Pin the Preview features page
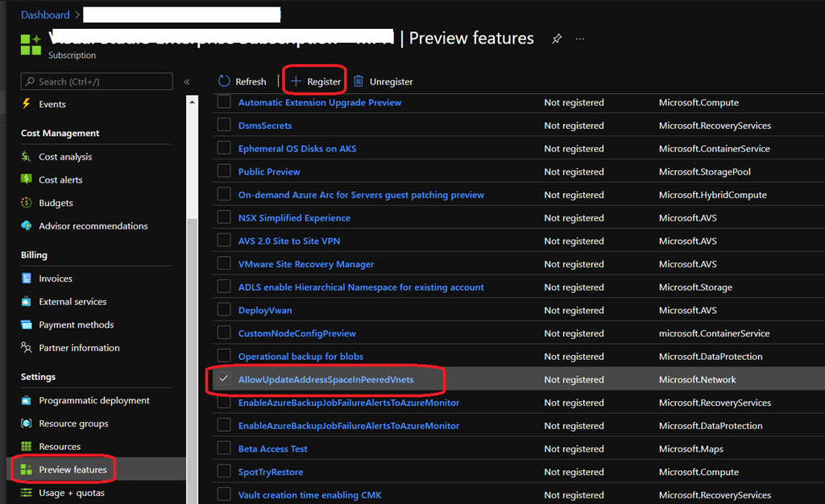This screenshot has height=504, width=825. (556, 39)
